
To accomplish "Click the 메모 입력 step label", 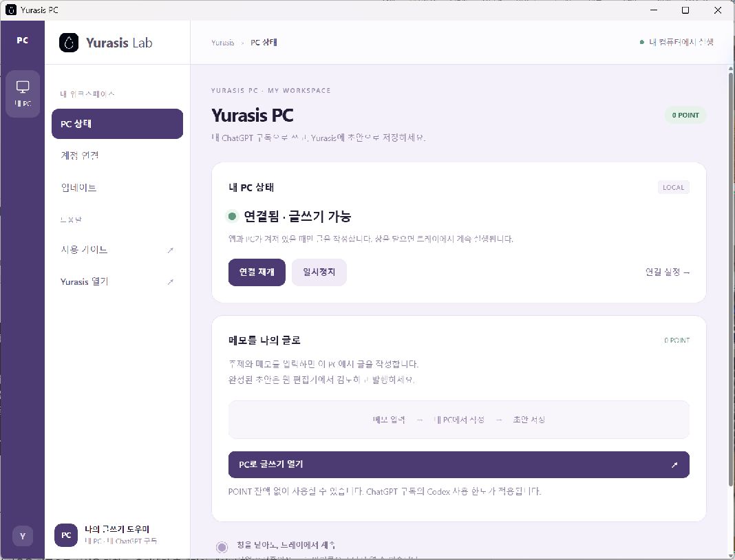I will point(389,420).
